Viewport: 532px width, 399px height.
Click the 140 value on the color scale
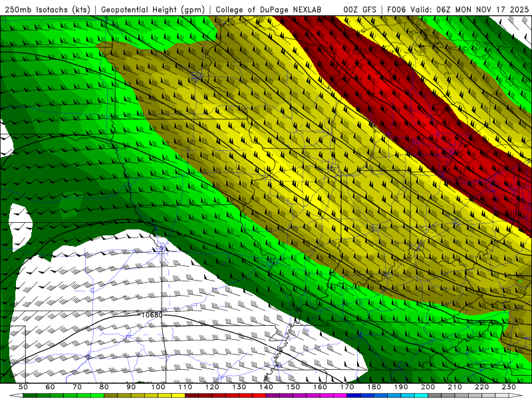coord(266,387)
